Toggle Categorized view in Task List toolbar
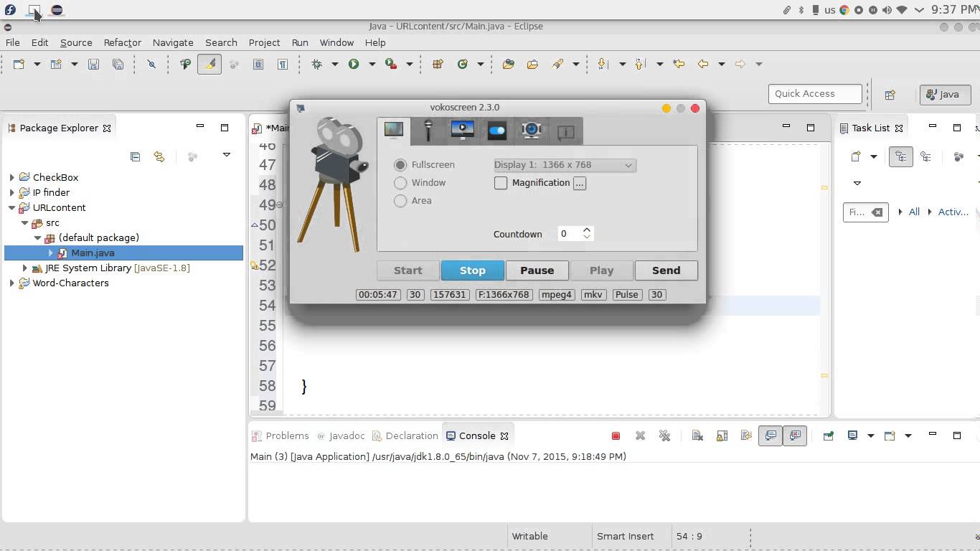This screenshot has width=980, height=551. (x=900, y=156)
